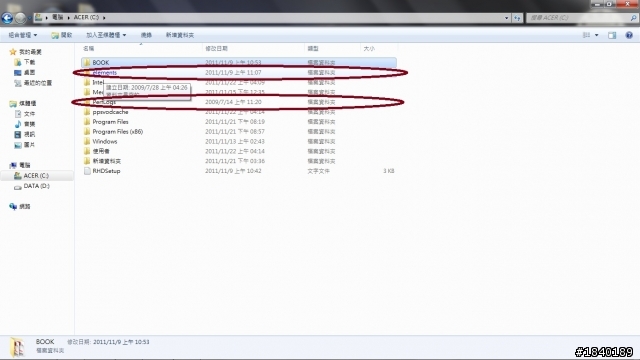Sort by the 名稱 column header
640x360 pixels.
tap(89, 49)
